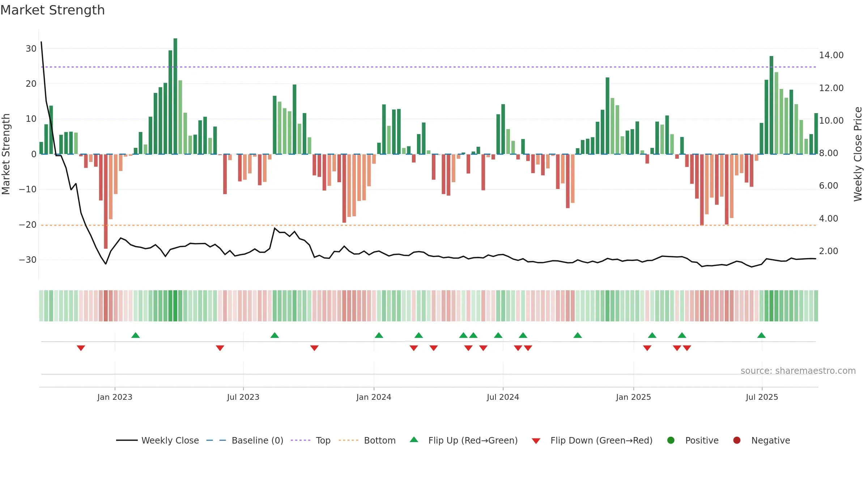Click the Jul 2024 x-axis label
Image resolution: width=868 pixels, height=488 pixels.
[503, 397]
